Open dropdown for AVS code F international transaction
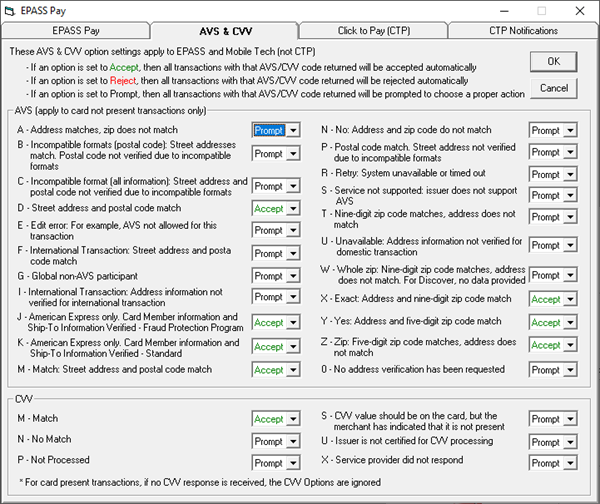This screenshot has height=504, width=600. pos(293,253)
